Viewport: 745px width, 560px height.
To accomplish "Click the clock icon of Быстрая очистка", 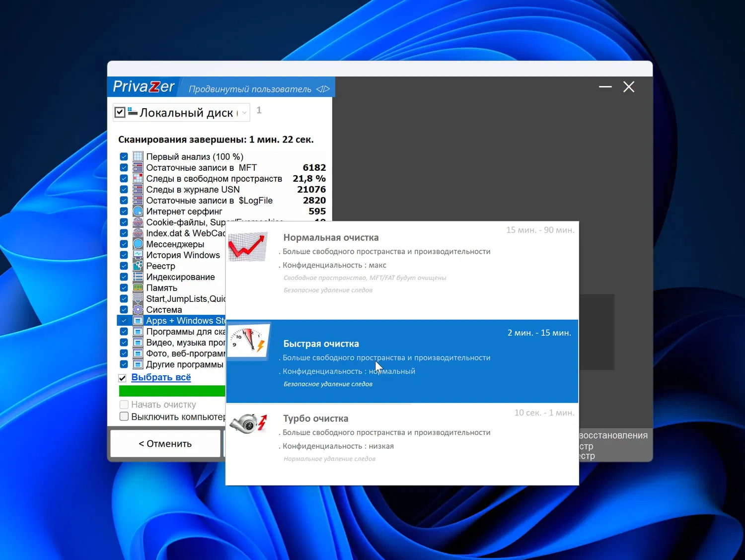I will pyautogui.click(x=249, y=341).
